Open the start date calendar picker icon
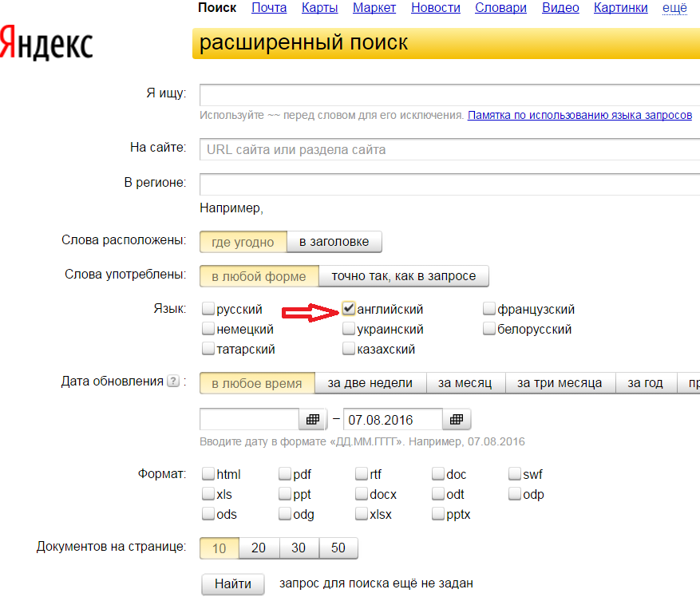 click(x=313, y=419)
